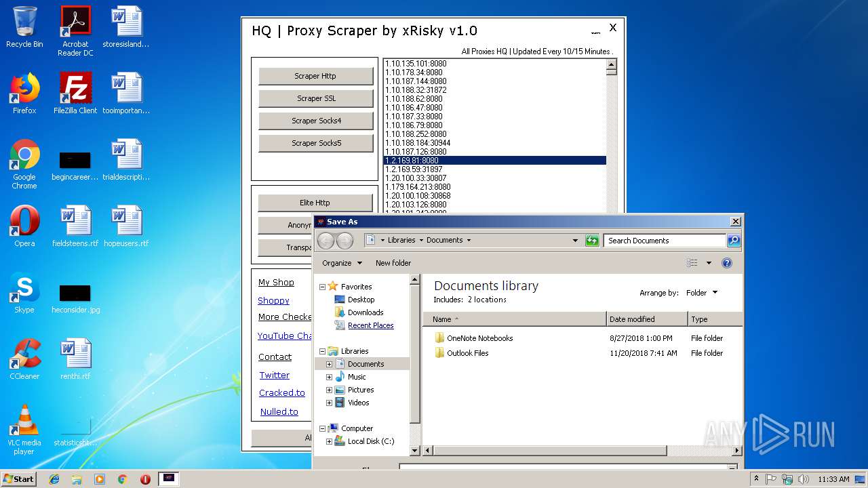Expand the Music library node
868x488 pixels.
[x=330, y=377]
